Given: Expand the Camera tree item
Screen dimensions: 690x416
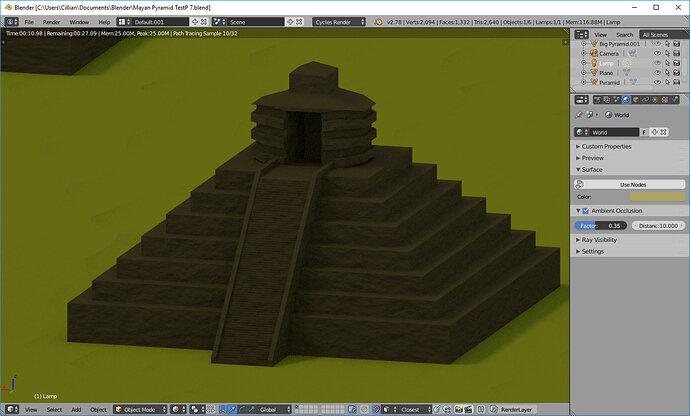Looking at the screenshot, I should coord(584,53).
